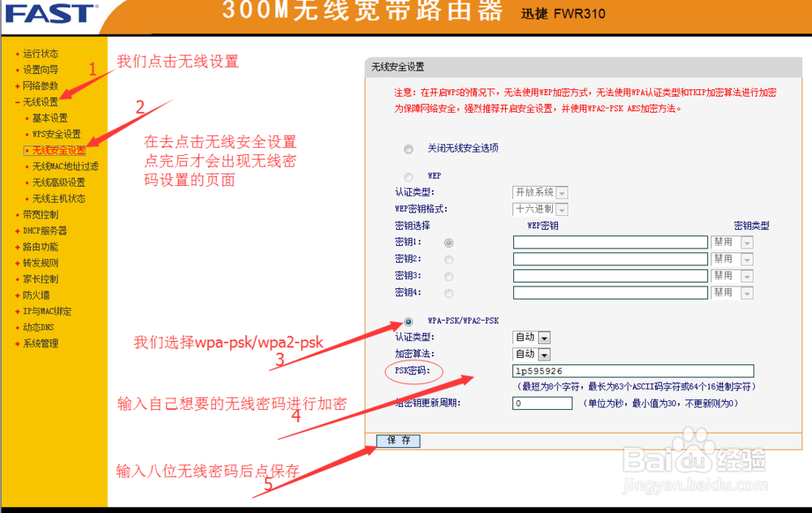Collapse the 无线设置 menu

point(41,101)
